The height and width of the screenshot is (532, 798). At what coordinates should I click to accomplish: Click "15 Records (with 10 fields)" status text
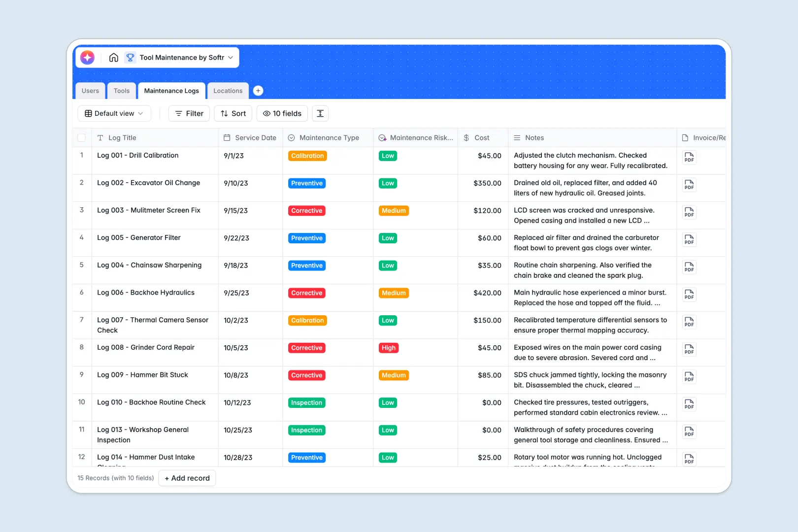pos(116,478)
